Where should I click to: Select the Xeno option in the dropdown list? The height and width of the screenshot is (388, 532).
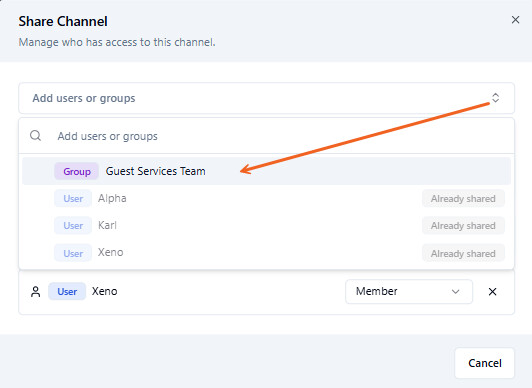266,253
